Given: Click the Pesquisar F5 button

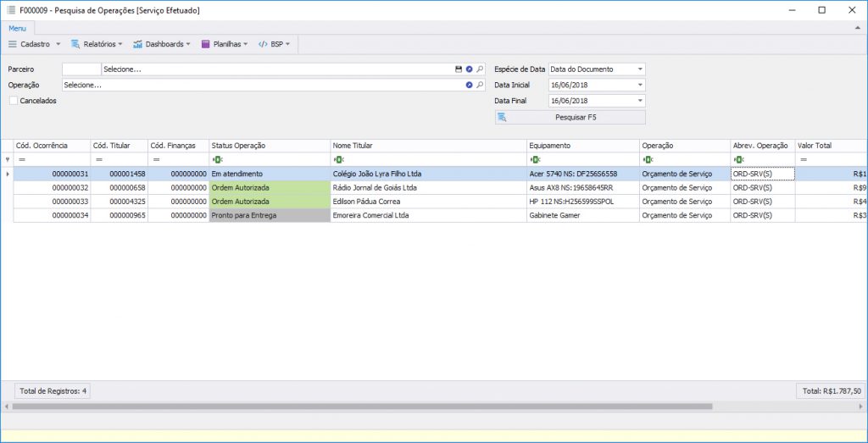Looking at the screenshot, I should pos(570,117).
